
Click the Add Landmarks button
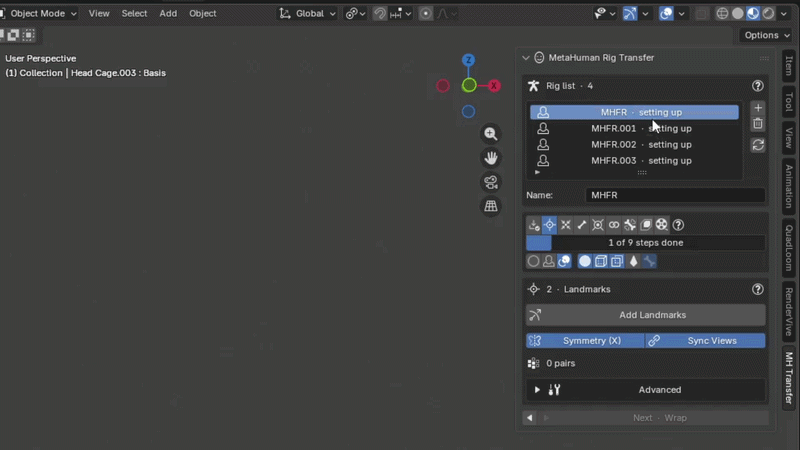[x=645, y=315]
